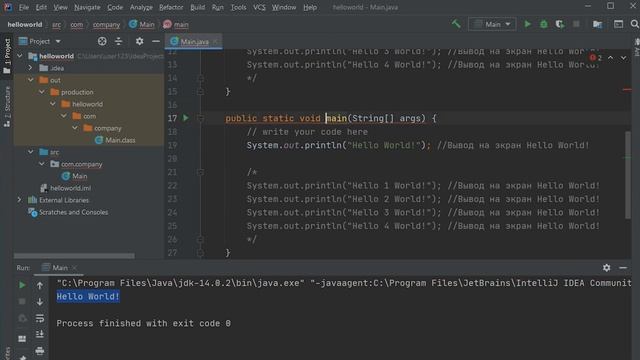Toggle soft-wrap in the Run console
Viewport: 640px width, 360px height.
(40, 318)
